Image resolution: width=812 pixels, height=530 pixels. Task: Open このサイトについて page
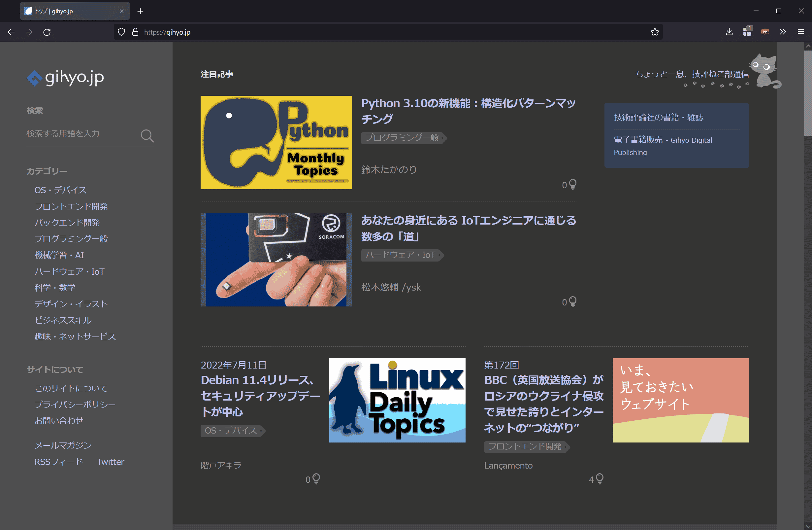(71, 388)
